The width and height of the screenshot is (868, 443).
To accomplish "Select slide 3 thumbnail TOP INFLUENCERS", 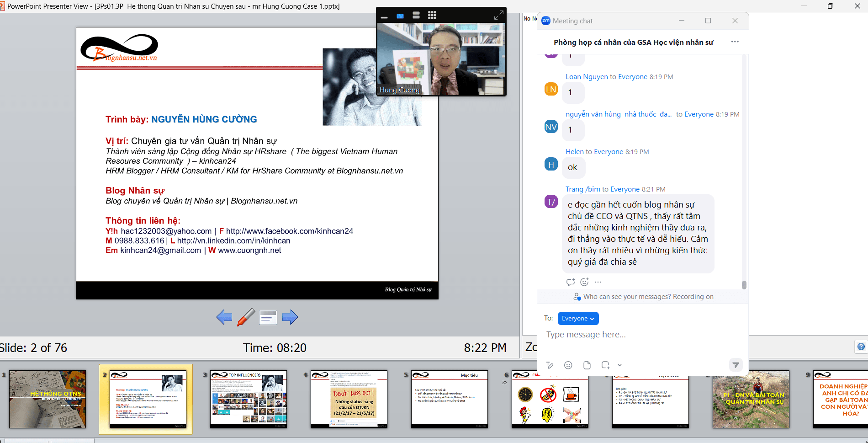I will [x=249, y=399].
